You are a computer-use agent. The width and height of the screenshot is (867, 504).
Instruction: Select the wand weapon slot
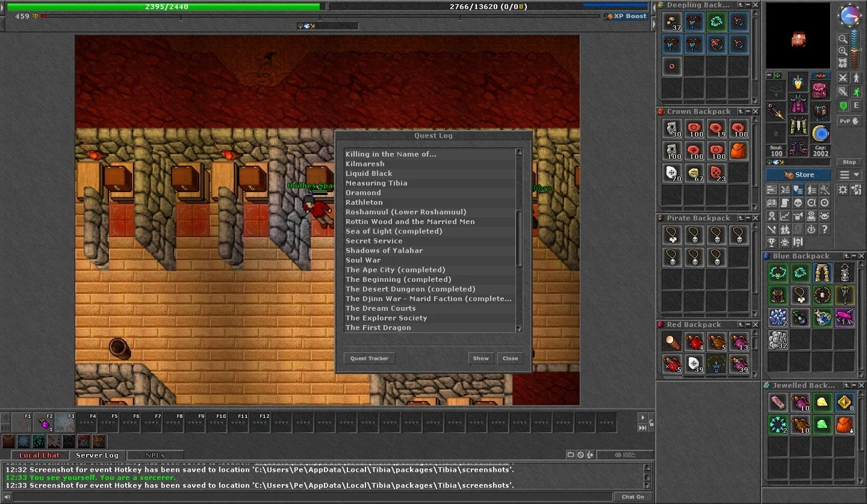click(776, 111)
